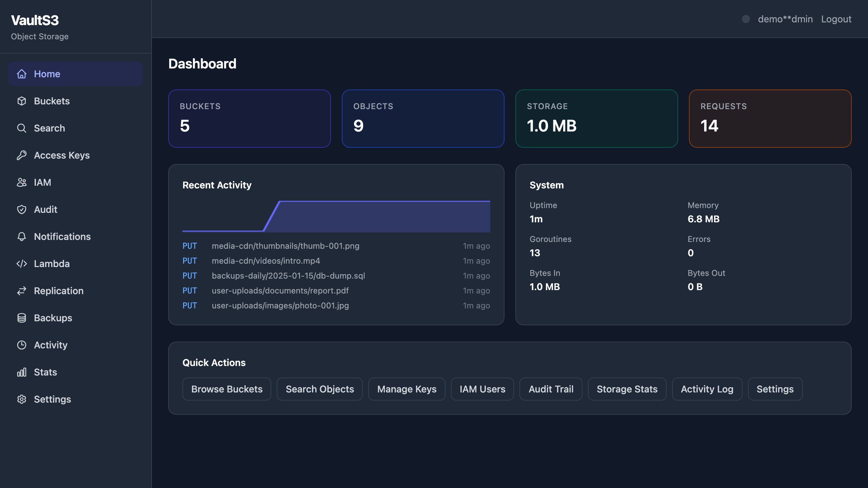Click the Activity Log button
Image resolution: width=868 pixels, height=488 pixels.
click(707, 389)
